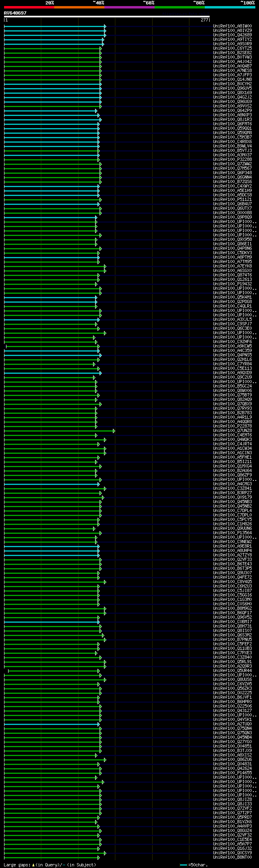Select hit label UniRef100_C8V4Q5
Viewport: 259px width, 868px height.
(232, 582)
